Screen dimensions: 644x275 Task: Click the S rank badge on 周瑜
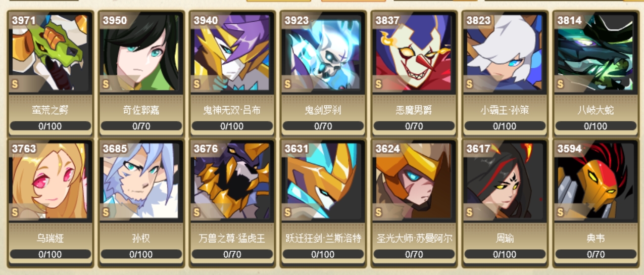click(470, 212)
